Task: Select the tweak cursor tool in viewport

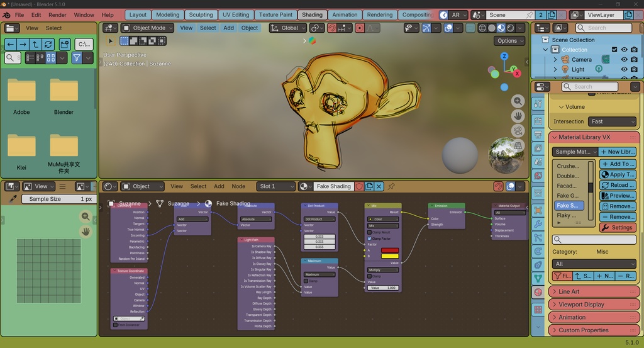Action: (x=110, y=41)
